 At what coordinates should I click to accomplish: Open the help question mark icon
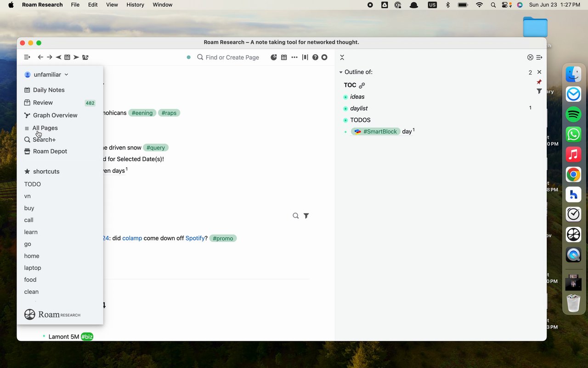point(315,57)
